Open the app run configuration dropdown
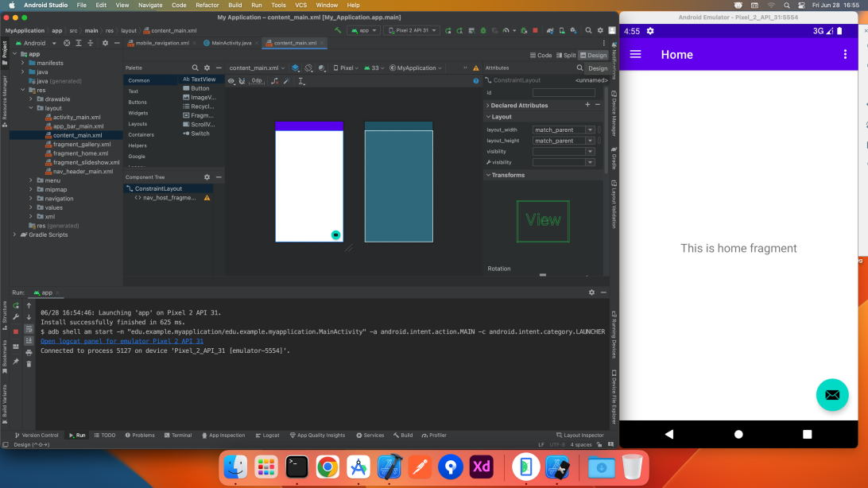 [364, 30]
